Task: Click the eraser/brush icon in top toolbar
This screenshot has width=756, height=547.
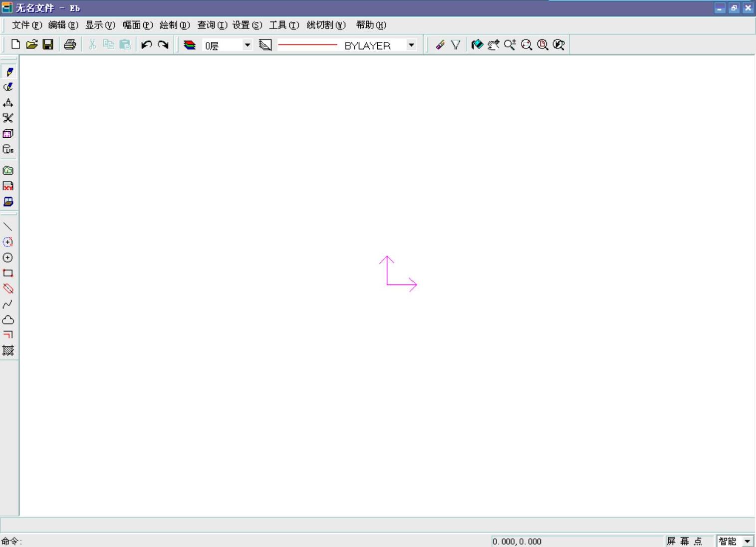Action: click(x=440, y=45)
